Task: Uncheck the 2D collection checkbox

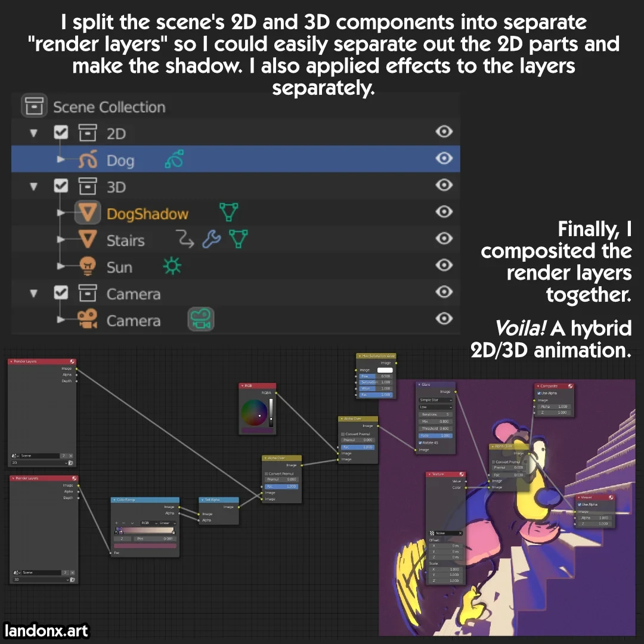Action: [61, 132]
